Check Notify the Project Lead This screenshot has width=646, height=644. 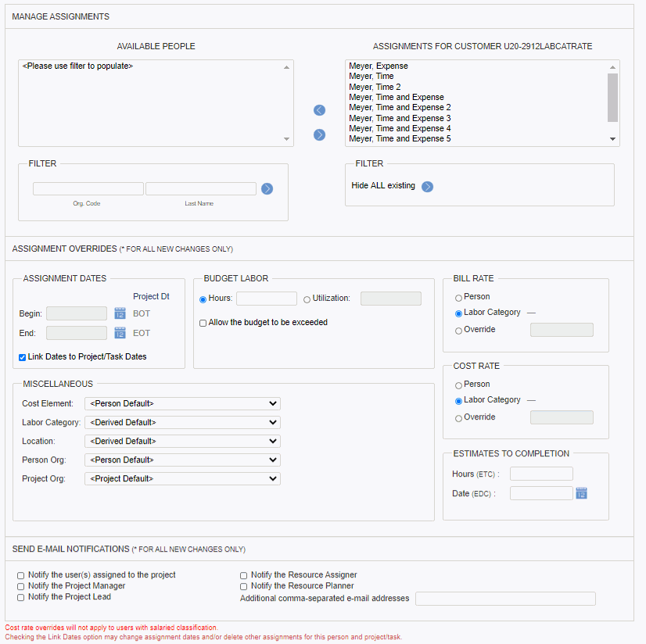pos(20,597)
